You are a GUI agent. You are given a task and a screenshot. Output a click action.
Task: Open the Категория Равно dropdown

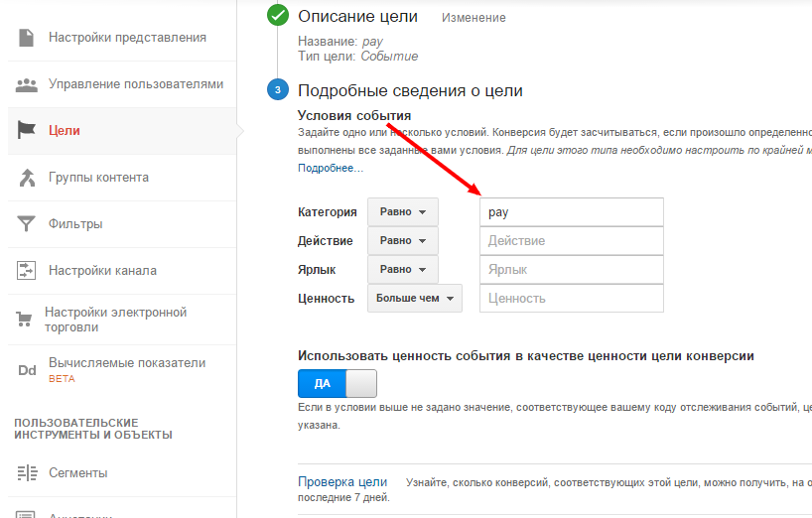(x=403, y=212)
